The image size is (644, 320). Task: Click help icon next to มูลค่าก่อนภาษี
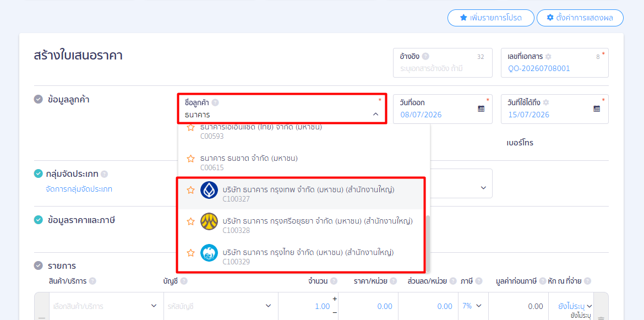542,281
